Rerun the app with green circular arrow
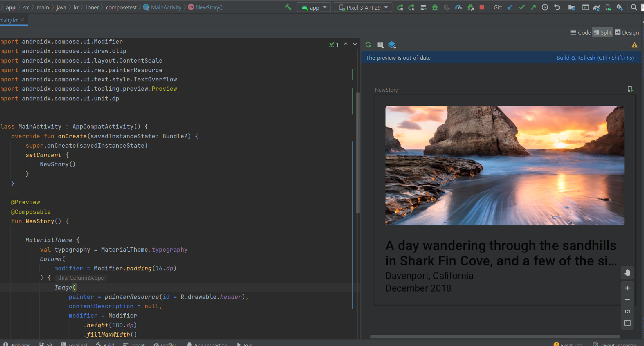The image size is (644, 346). pyautogui.click(x=400, y=7)
